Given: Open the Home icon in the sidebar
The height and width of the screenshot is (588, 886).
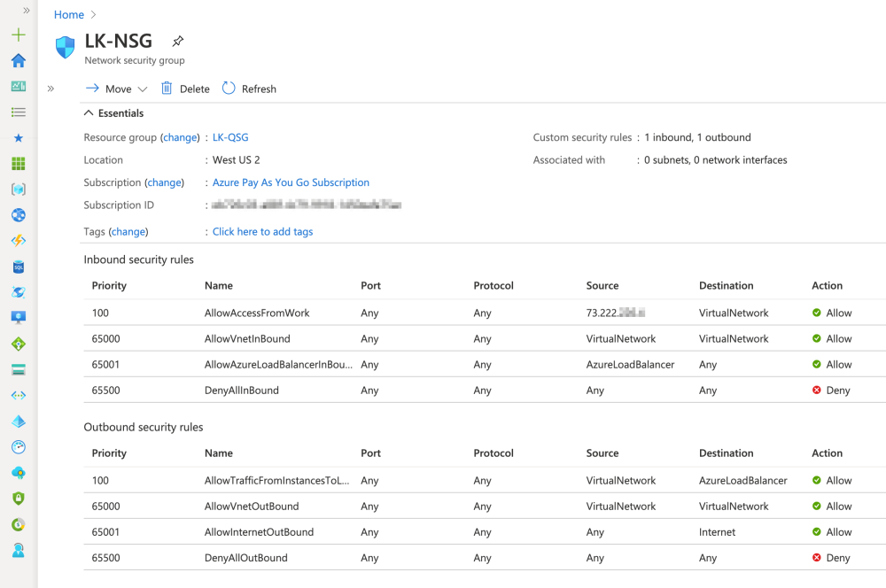Looking at the screenshot, I should pos(19,61).
